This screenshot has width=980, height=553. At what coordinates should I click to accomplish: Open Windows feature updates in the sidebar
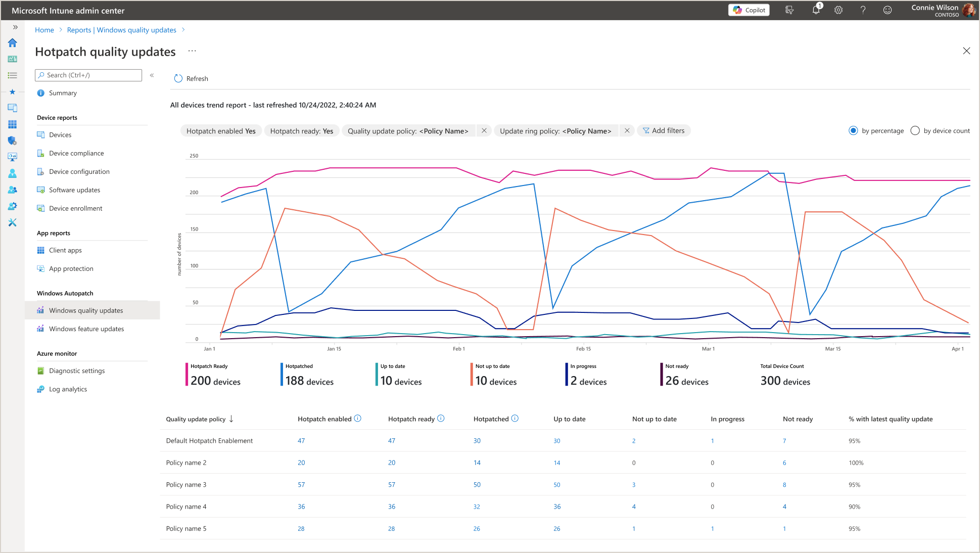[x=86, y=329]
